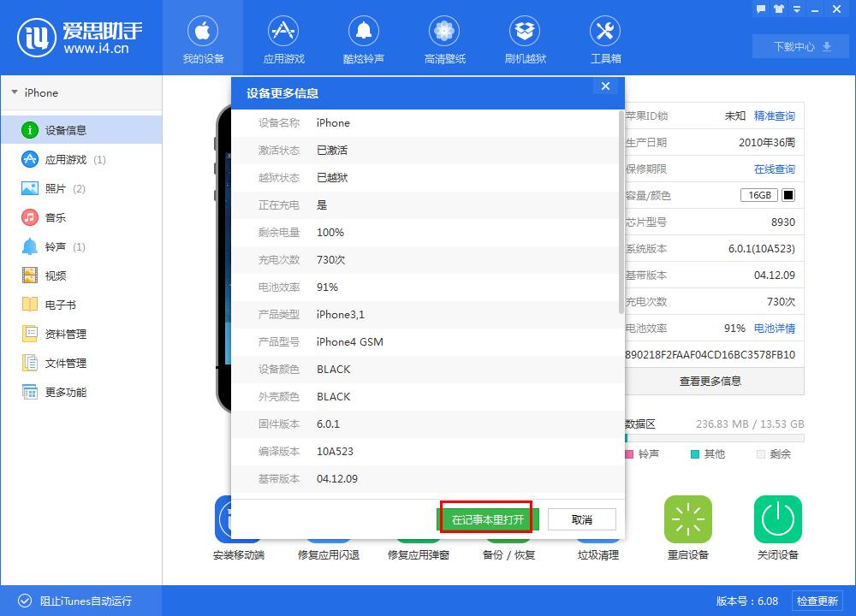
Task: Collapse the iPhone entry in the sidebar
Action: (x=15, y=92)
